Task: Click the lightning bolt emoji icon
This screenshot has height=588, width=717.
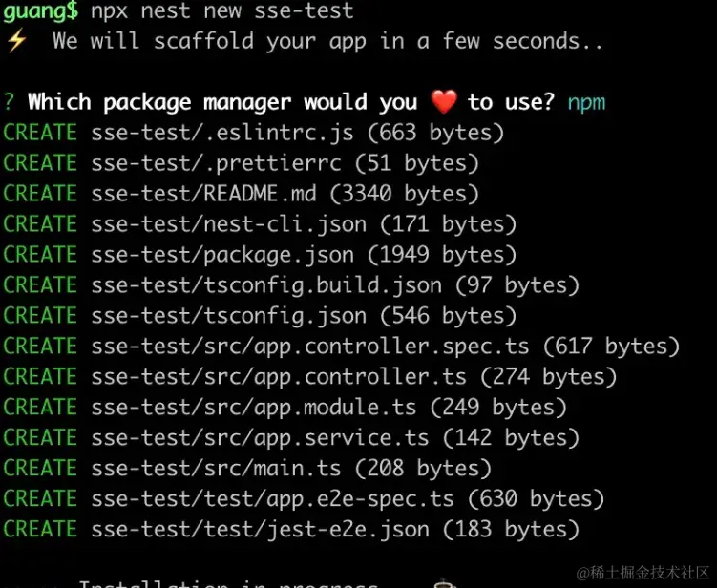Action: [16, 41]
